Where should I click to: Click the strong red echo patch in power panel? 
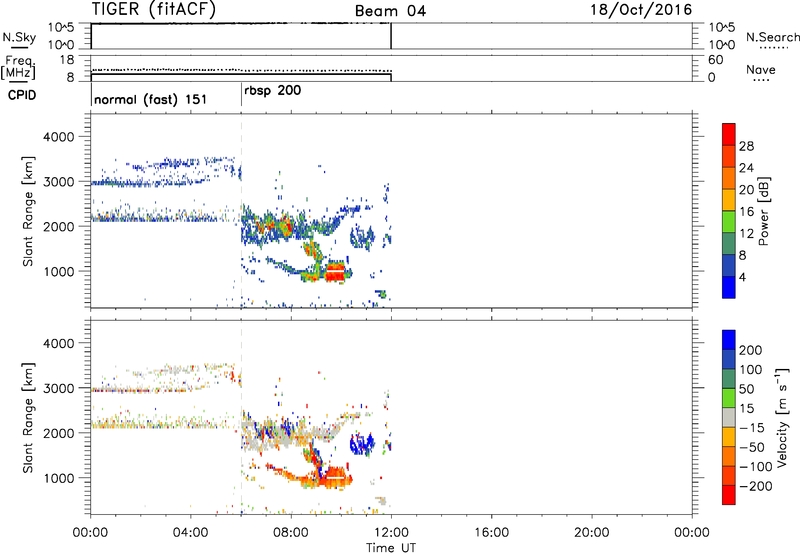tap(335, 271)
